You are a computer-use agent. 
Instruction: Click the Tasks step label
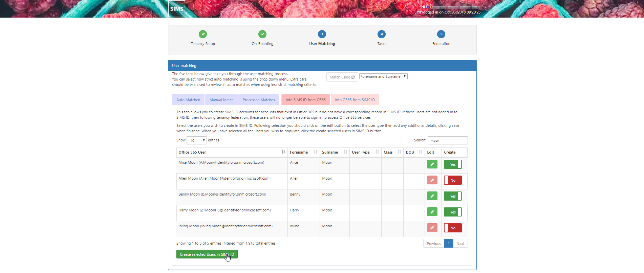pyautogui.click(x=382, y=44)
